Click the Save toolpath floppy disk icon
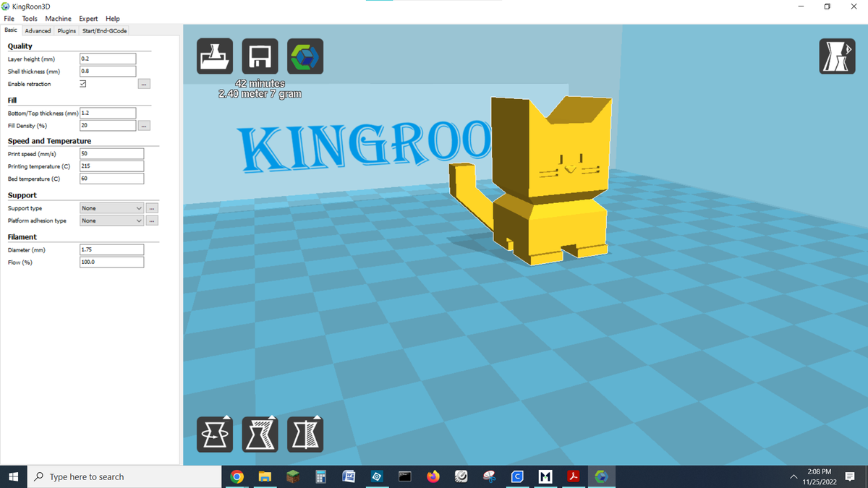This screenshot has height=488, width=868. click(x=260, y=56)
